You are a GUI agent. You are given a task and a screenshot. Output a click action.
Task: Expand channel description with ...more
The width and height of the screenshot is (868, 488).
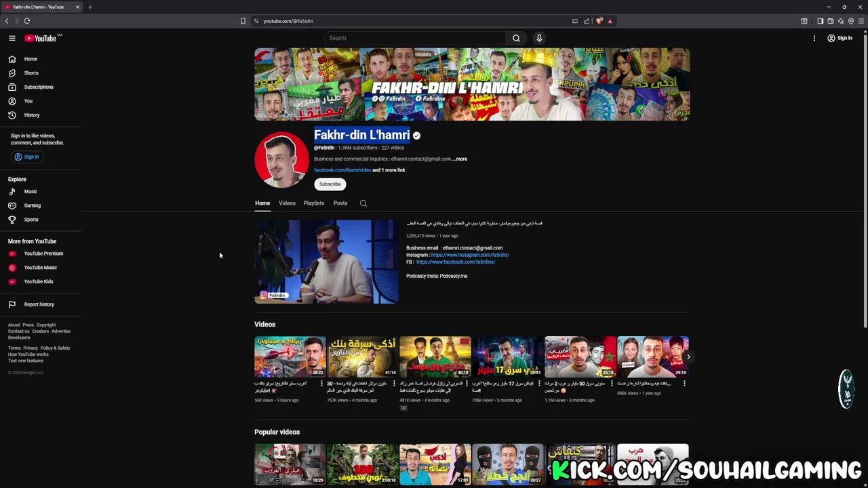coord(460,159)
